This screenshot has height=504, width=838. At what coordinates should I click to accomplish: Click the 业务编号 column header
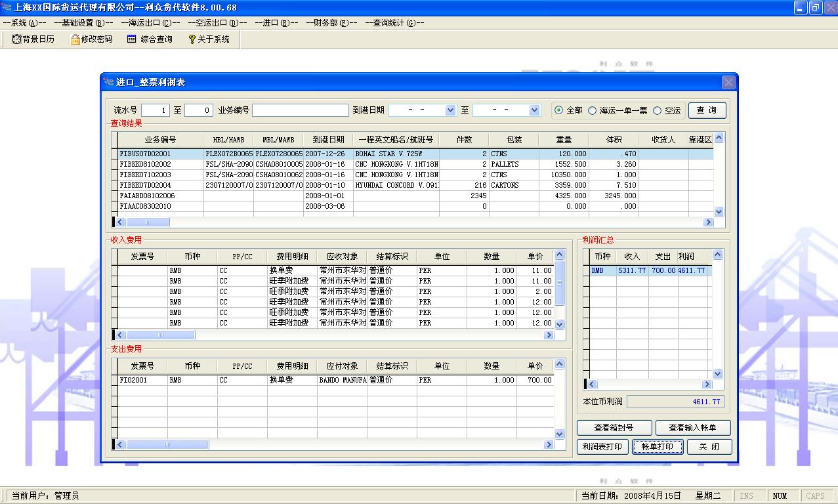161,140
